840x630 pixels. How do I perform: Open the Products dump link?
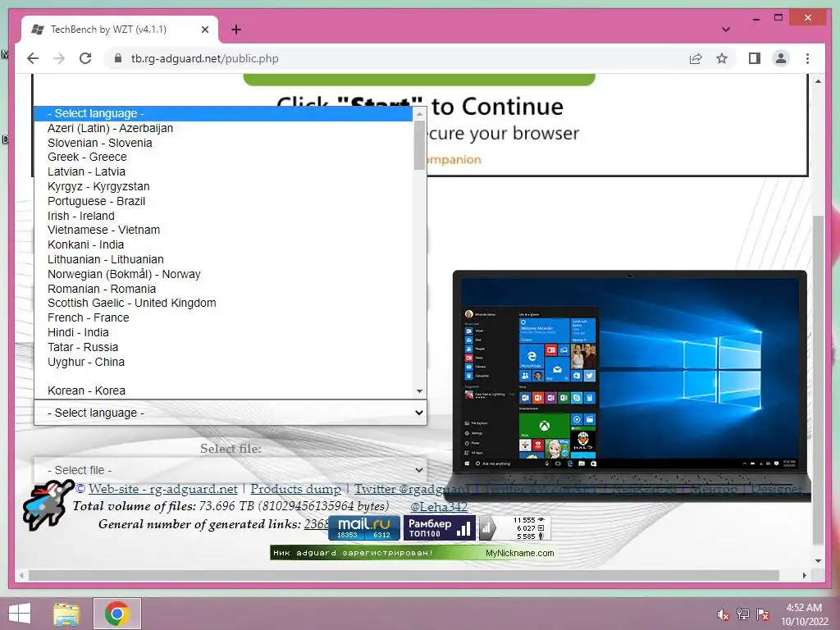[x=295, y=489]
